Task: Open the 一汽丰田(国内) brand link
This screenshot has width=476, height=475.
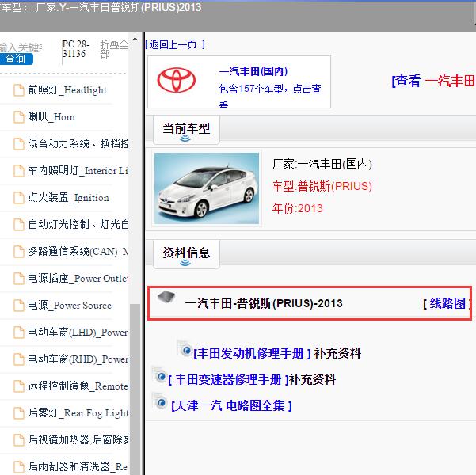Action: pos(253,71)
